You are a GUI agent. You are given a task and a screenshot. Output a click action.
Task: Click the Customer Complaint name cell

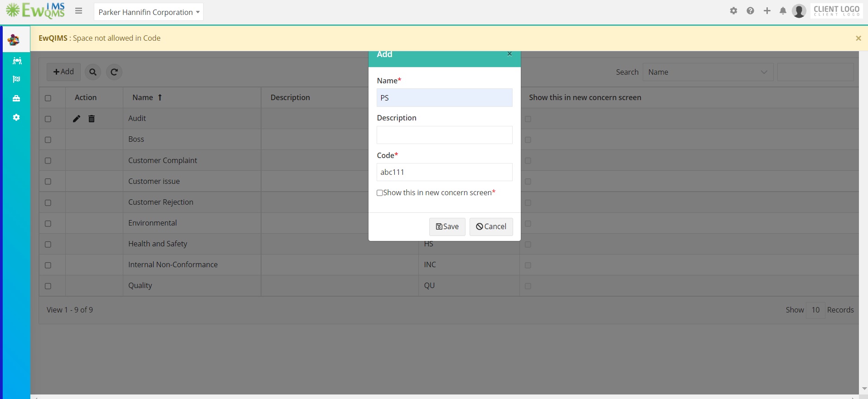click(192, 160)
